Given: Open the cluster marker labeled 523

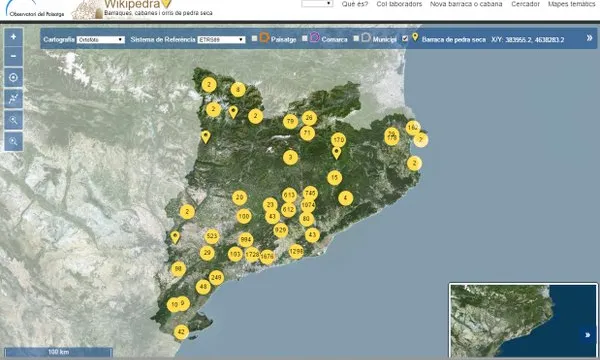Looking at the screenshot, I should click(212, 236).
